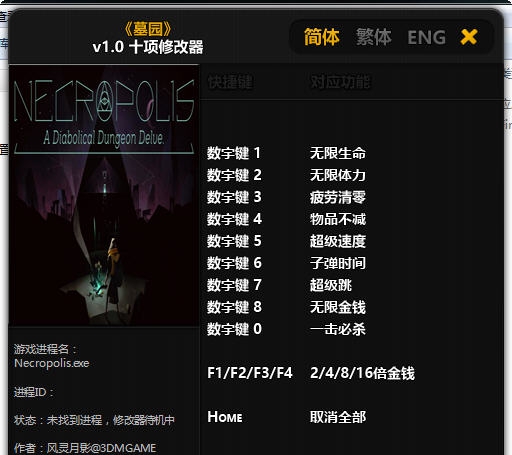Click the F1/F2/F3/F4 hotkey label
The height and width of the screenshot is (455, 512).
point(250,373)
